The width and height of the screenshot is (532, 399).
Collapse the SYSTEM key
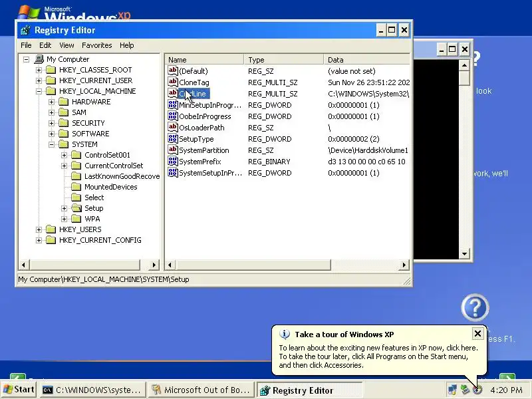[x=51, y=144]
